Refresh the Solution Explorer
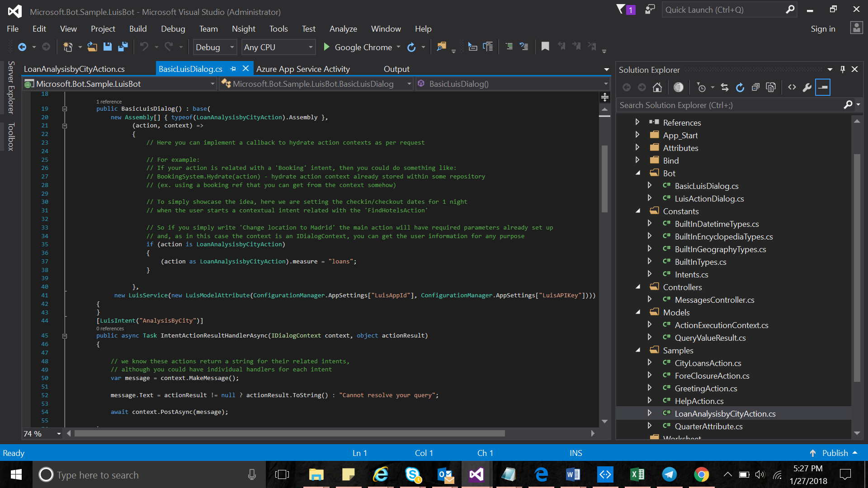The width and height of the screenshot is (868, 488). [740, 87]
